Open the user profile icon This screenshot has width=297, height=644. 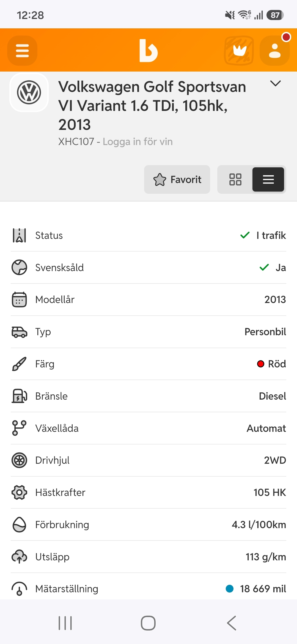coord(274,51)
